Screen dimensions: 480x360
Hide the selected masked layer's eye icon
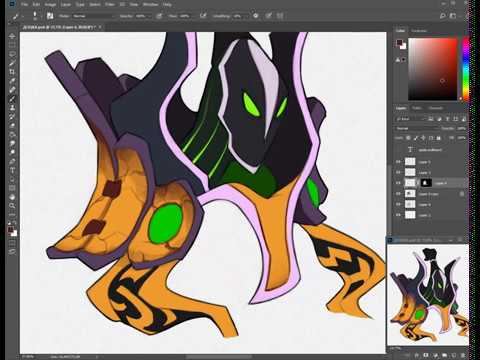coord(398,183)
